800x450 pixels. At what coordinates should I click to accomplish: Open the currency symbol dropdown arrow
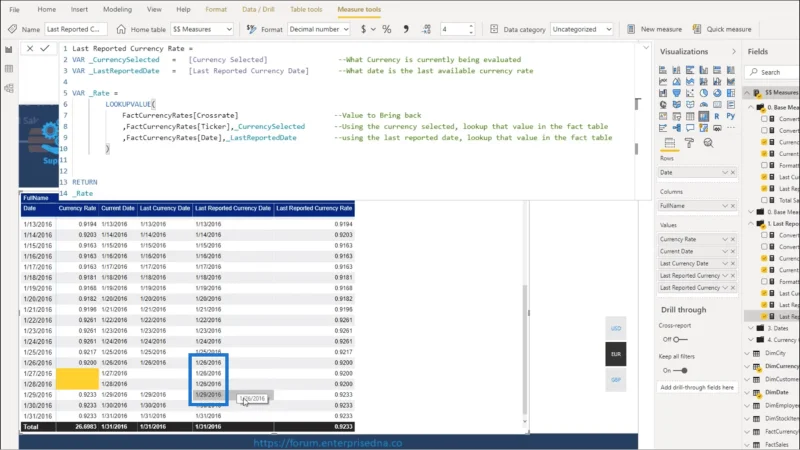pyautogui.click(x=373, y=30)
